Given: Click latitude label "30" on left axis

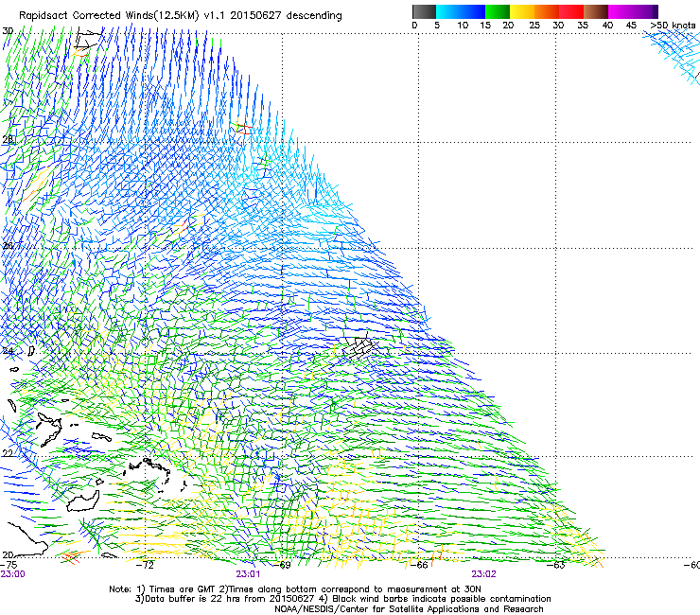Looking at the screenshot, I should [8, 31].
